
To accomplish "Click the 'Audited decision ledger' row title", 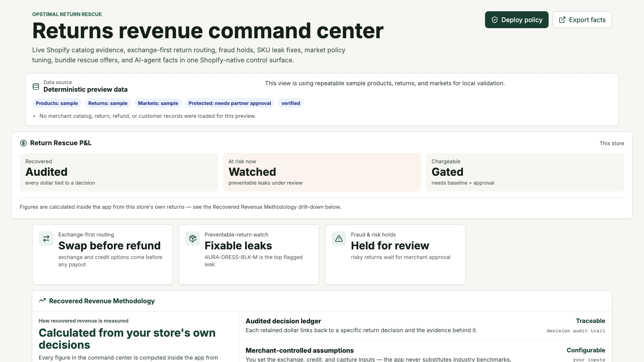I will pyautogui.click(x=283, y=321).
